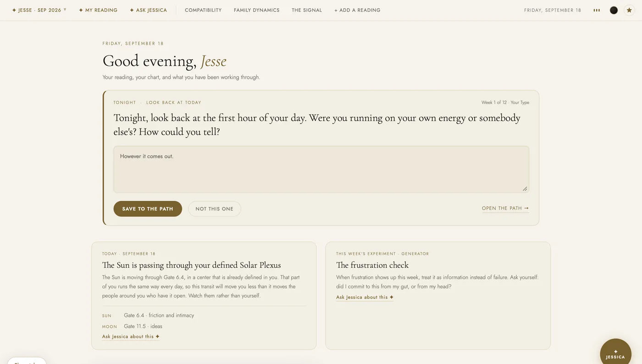
Task: Open Family Dynamics
Action: pos(256,10)
